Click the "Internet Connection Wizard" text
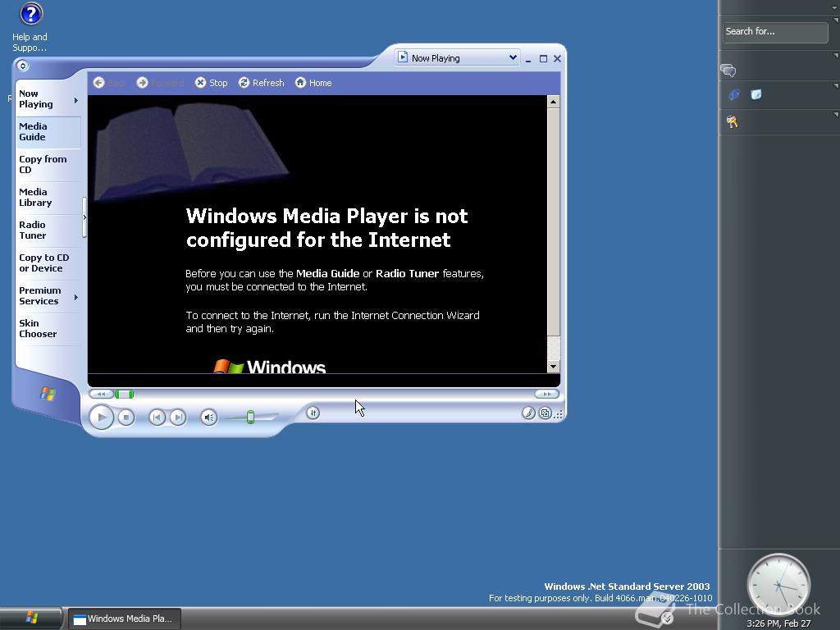Image resolution: width=840 pixels, height=630 pixels. coord(415,315)
